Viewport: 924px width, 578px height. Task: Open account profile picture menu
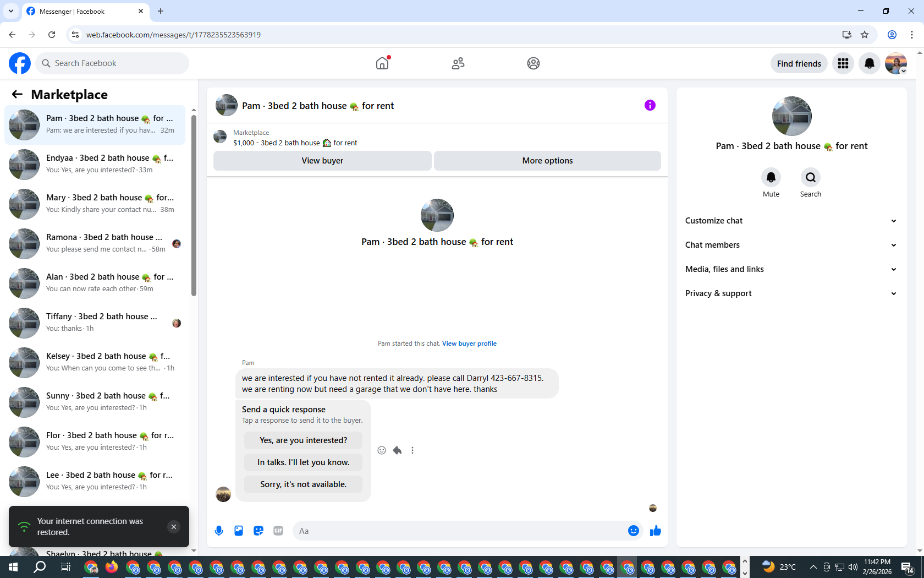click(x=896, y=63)
